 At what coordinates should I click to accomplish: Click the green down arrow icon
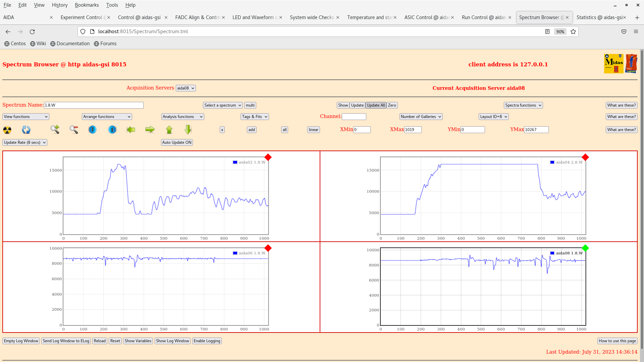pyautogui.click(x=188, y=129)
